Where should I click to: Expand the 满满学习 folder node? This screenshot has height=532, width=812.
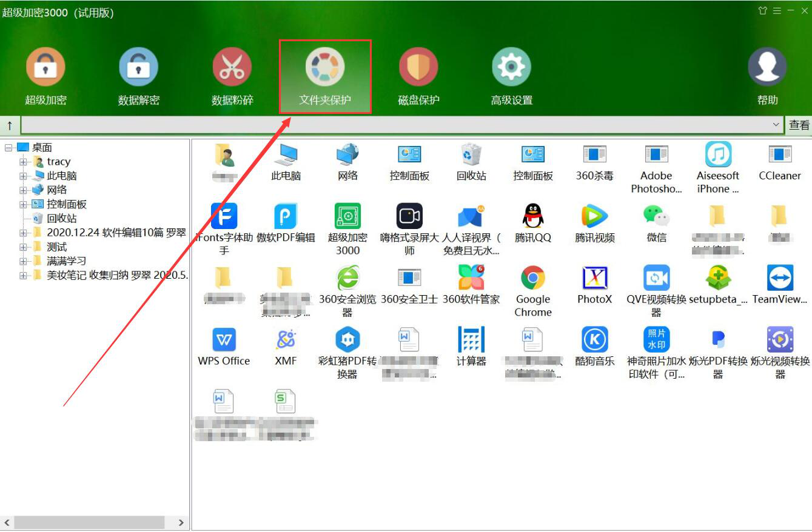23,261
